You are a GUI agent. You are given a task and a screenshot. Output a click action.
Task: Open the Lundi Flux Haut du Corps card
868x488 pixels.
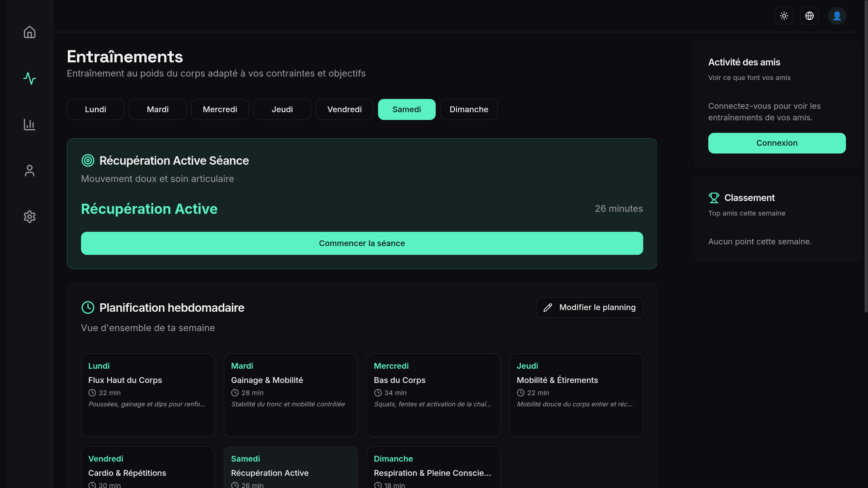click(148, 395)
